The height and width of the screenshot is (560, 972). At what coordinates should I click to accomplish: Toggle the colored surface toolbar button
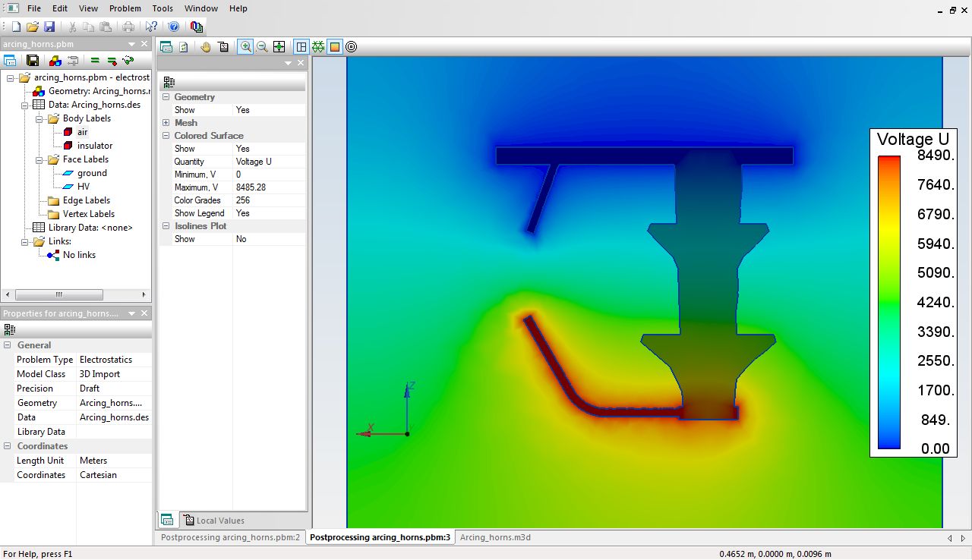coord(334,47)
